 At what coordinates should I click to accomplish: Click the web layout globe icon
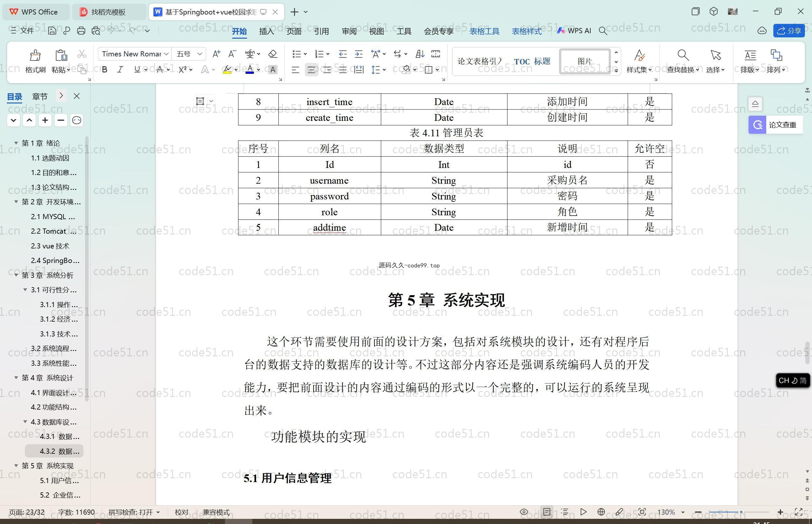pyautogui.click(x=601, y=512)
